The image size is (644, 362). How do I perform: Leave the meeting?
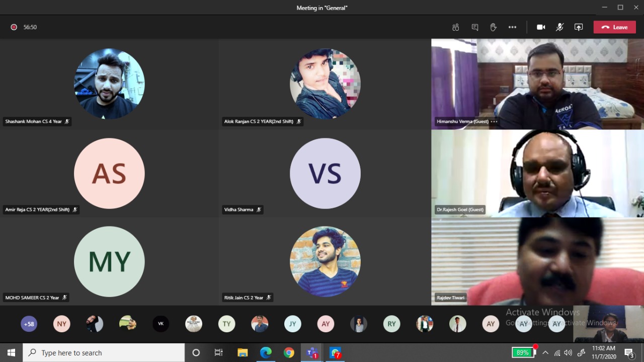[x=614, y=27]
